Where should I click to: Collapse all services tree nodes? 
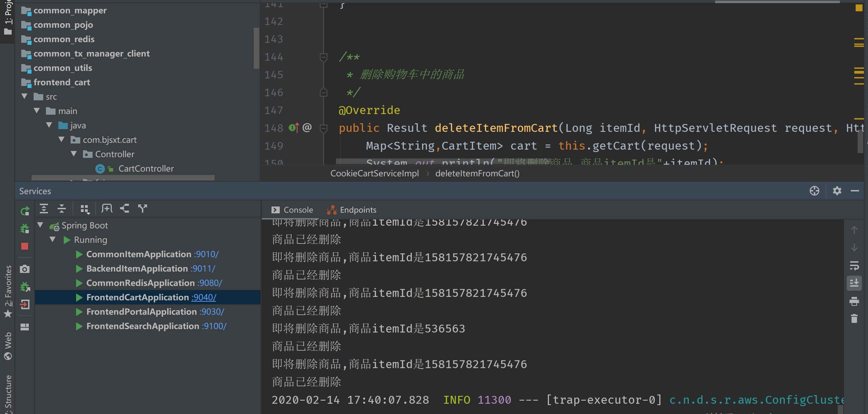click(62, 209)
